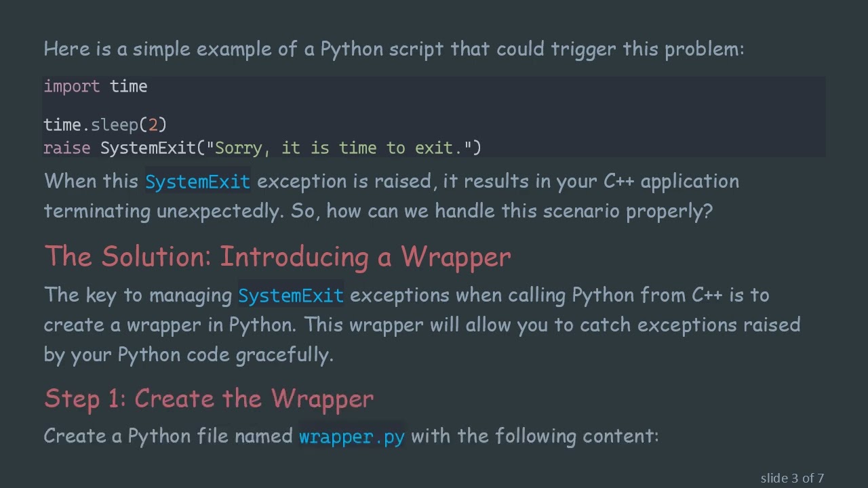Click the "raise" keyword in the code block
Image resolution: width=868 pixels, height=488 pixels.
(x=66, y=148)
